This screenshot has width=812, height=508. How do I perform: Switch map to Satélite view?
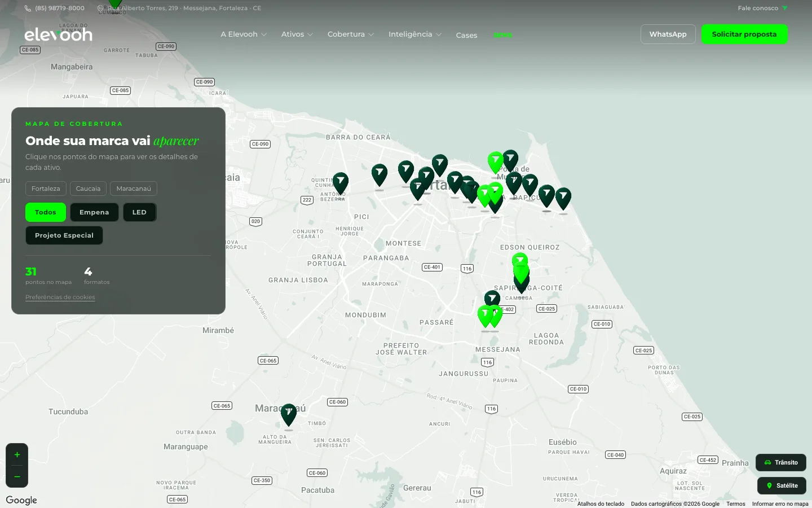[782, 485]
